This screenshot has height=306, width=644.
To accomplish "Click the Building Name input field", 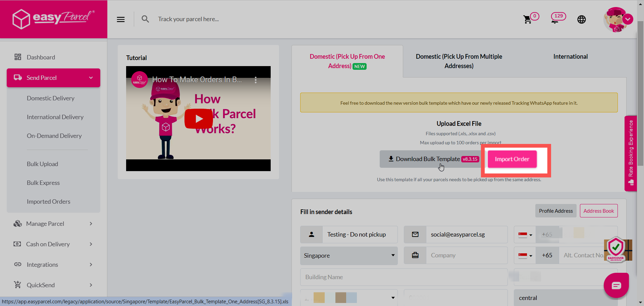I will (404, 277).
